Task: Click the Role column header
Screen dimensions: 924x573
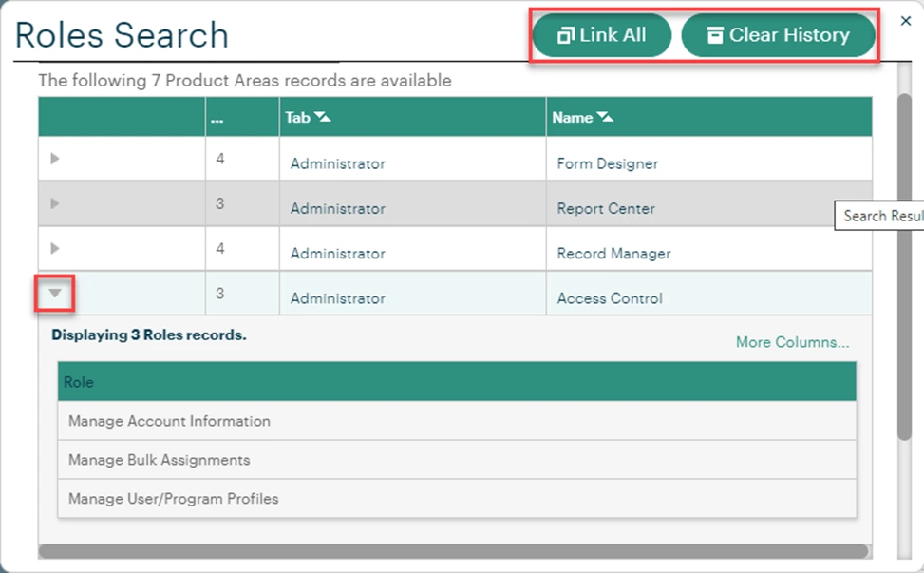Action: (x=457, y=382)
